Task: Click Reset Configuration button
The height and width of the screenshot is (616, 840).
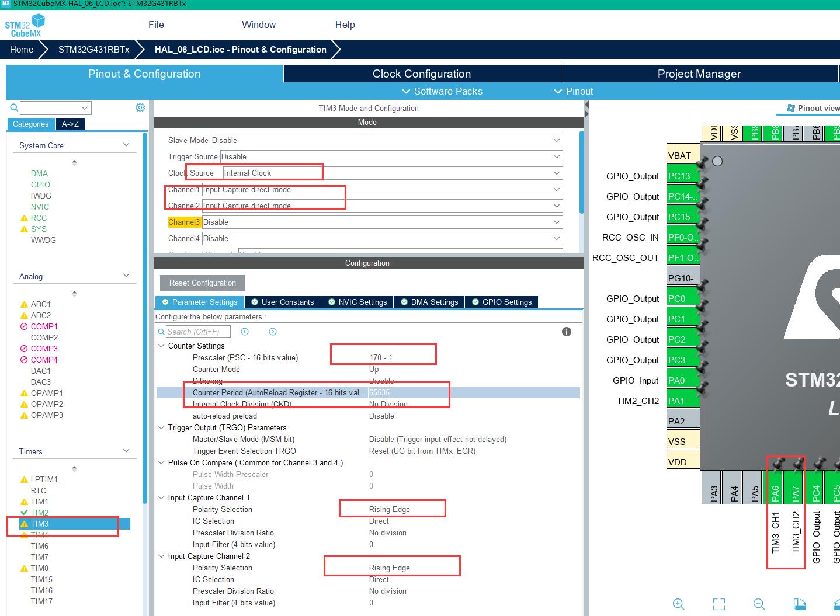Action: click(x=203, y=283)
